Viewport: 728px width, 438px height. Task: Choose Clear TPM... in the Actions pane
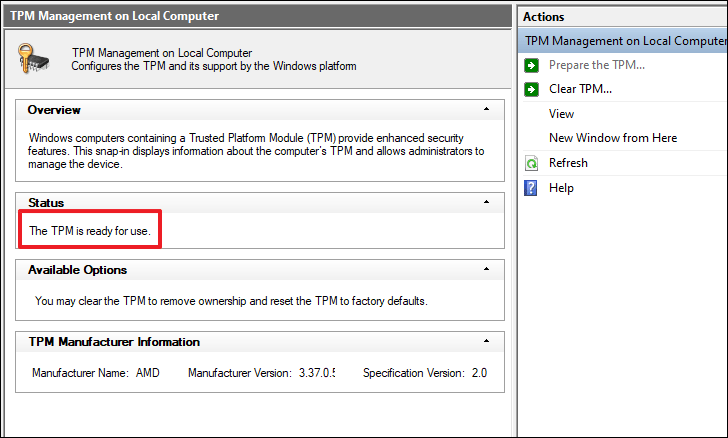pos(580,89)
